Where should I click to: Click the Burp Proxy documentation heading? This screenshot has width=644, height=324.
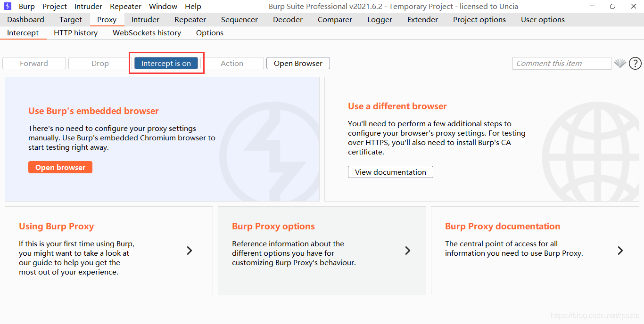503,226
